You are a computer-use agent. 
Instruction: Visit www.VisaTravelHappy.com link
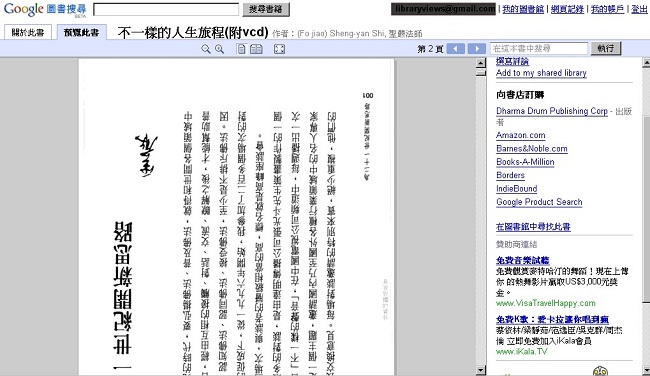[x=546, y=303]
